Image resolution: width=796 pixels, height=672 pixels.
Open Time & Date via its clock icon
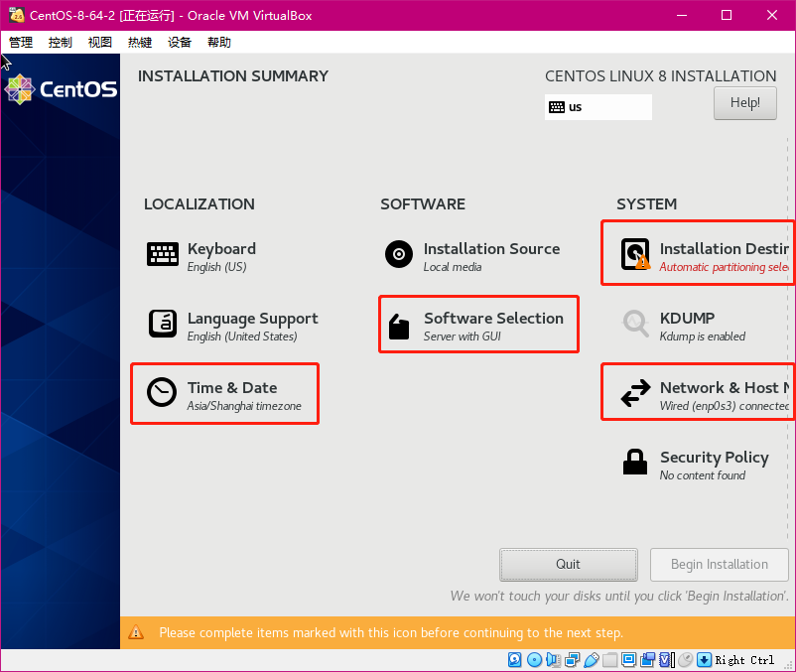162,392
